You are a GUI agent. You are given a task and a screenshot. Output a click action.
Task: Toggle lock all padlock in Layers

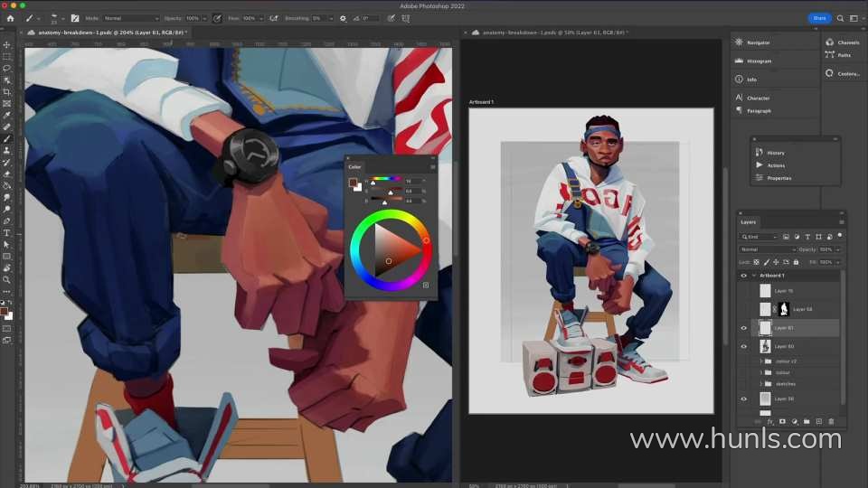click(x=796, y=262)
